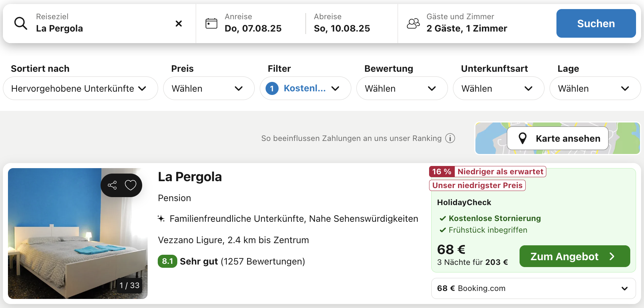This screenshot has width=644, height=308.
Task: Clear the La Pergola destination field
Action: (x=179, y=24)
